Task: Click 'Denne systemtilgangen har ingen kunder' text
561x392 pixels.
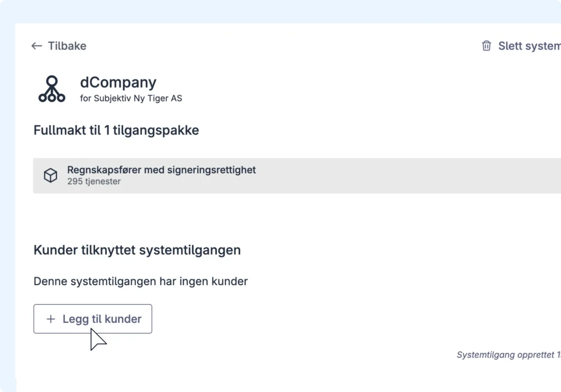Action: click(141, 281)
